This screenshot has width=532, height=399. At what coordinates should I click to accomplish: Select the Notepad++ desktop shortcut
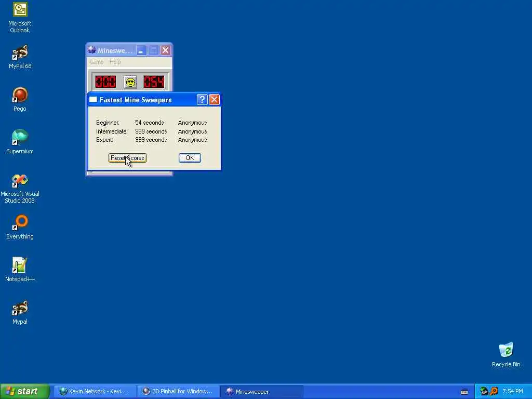pyautogui.click(x=20, y=270)
